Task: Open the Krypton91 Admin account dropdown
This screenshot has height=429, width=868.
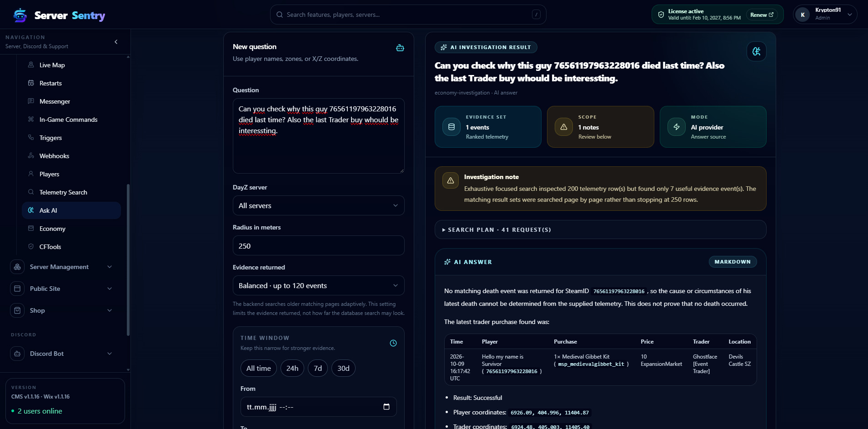Action: click(825, 15)
